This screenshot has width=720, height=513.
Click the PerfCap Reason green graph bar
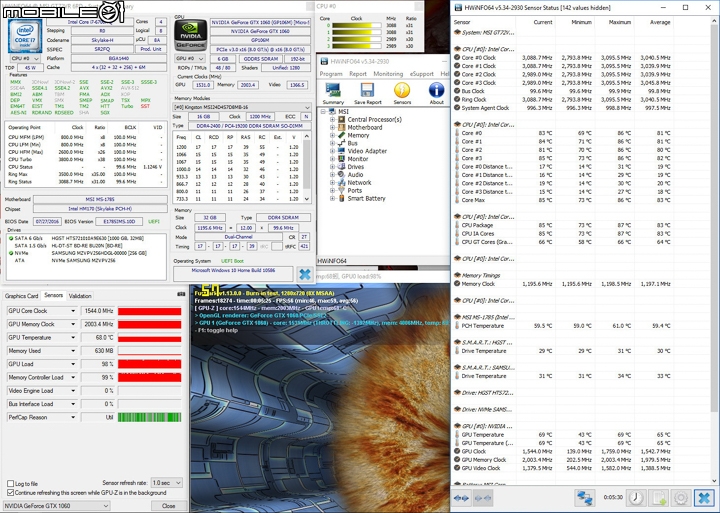point(150,417)
